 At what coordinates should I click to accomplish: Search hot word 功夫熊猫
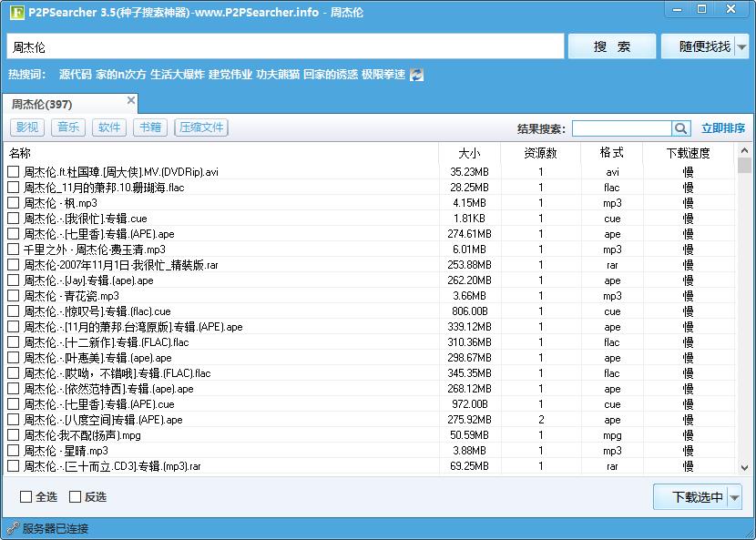[278, 75]
